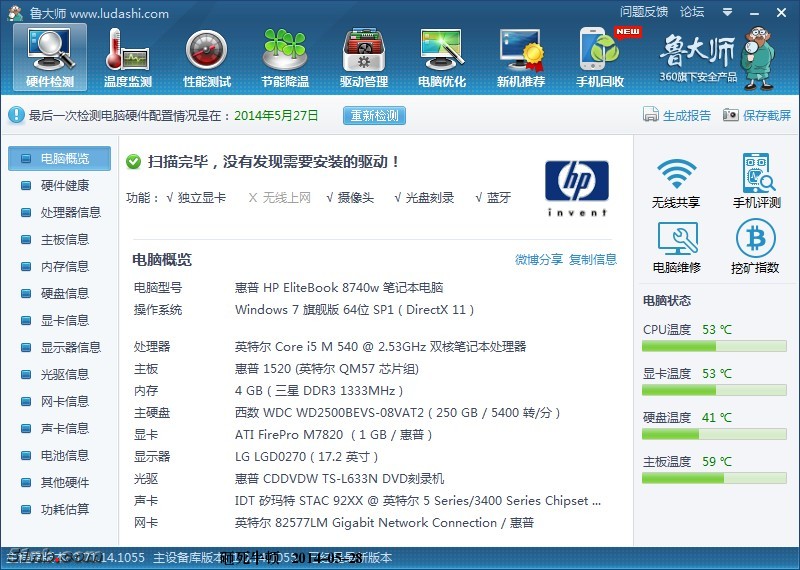The height and width of the screenshot is (570, 800).
Task: Select 节能降温 energy saving clover icon
Action: 285,50
